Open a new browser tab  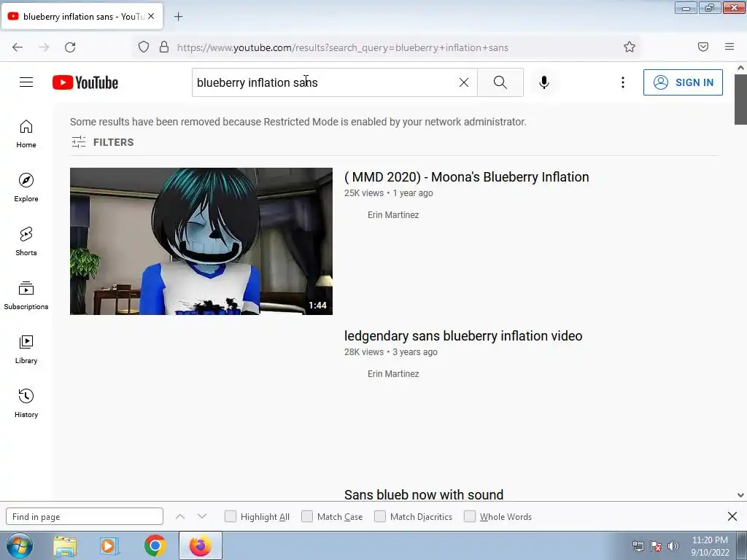[x=178, y=17]
